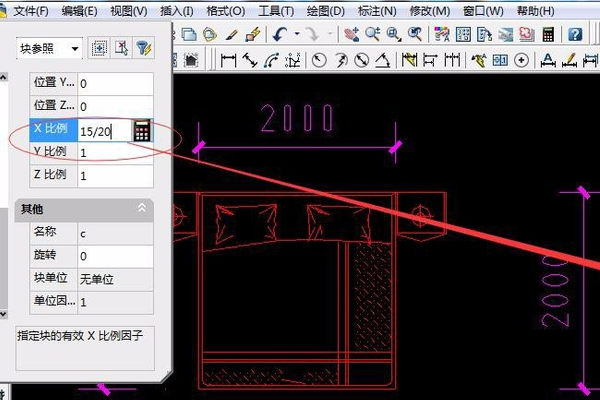This screenshot has height=400, width=600.
Task: Open the Properties palette icon
Action: pos(442,34)
